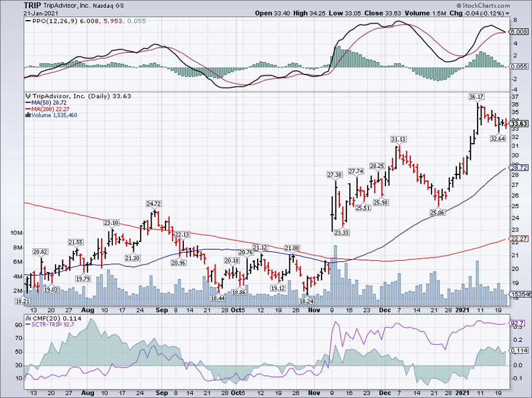Click the 27.38 November gap high label
The height and width of the screenshot is (398, 532).
pos(334,175)
